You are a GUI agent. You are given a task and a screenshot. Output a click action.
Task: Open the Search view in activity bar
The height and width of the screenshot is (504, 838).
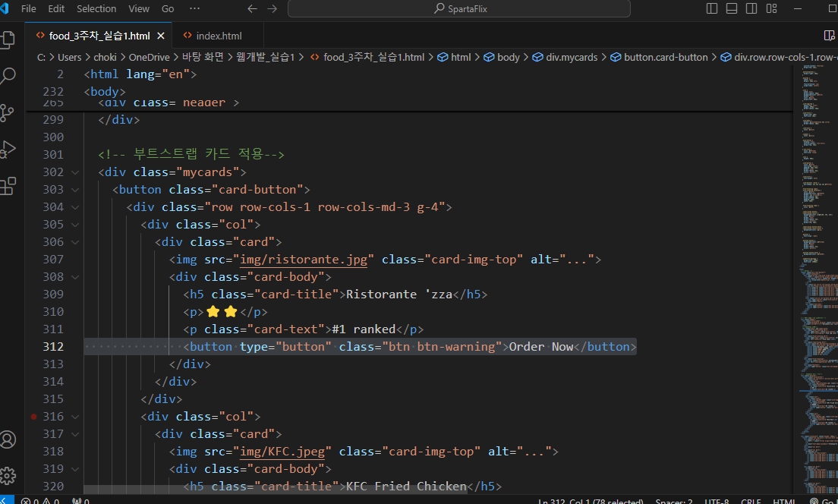pos(8,76)
